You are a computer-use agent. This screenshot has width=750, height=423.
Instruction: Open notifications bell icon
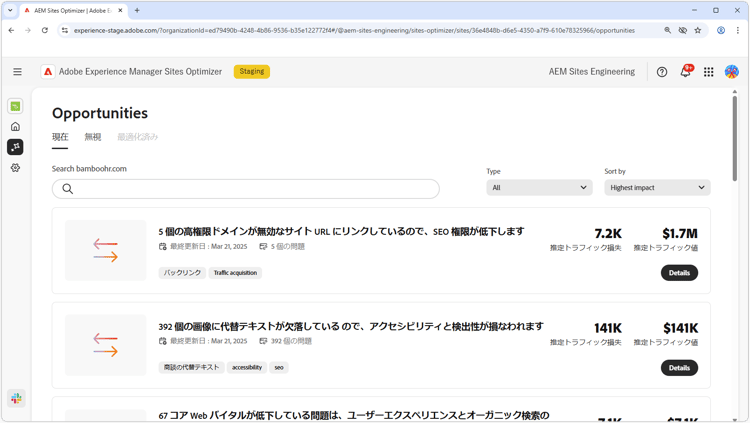685,72
